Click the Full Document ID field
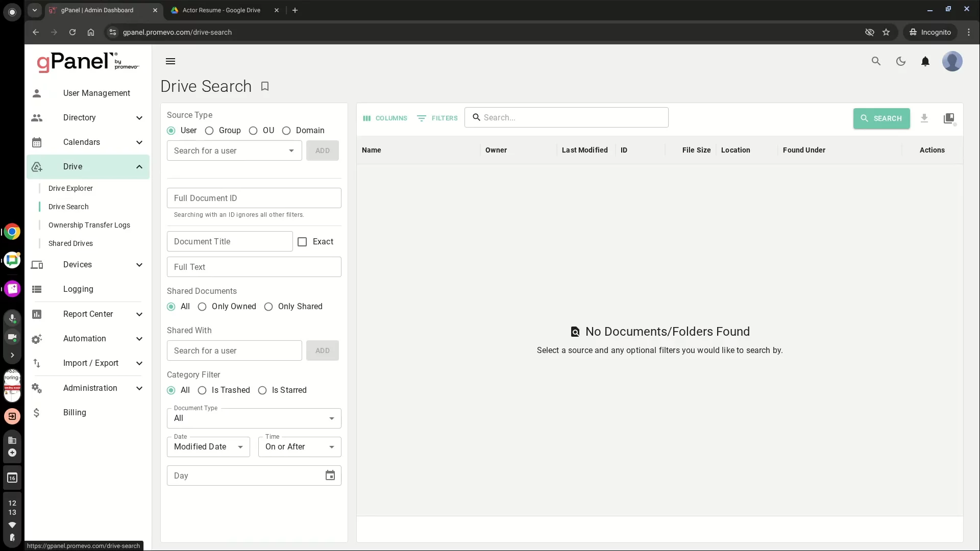The image size is (980, 551). [x=254, y=198]
